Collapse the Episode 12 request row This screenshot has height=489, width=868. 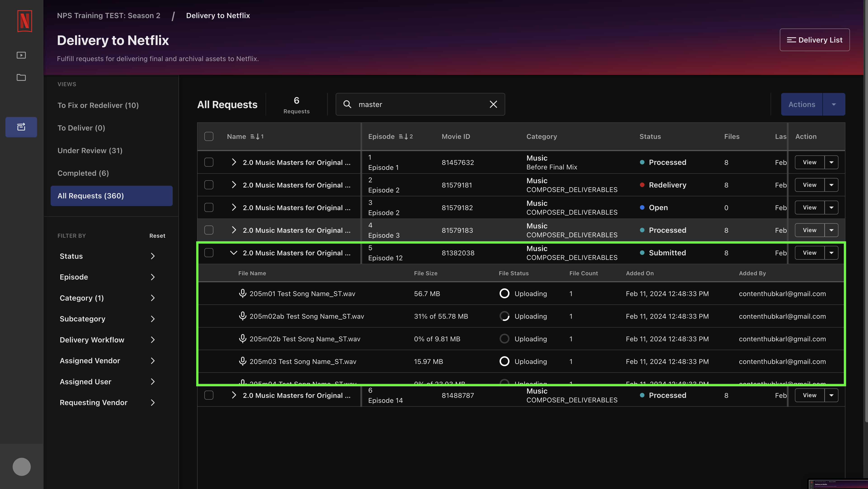[234, 253]
